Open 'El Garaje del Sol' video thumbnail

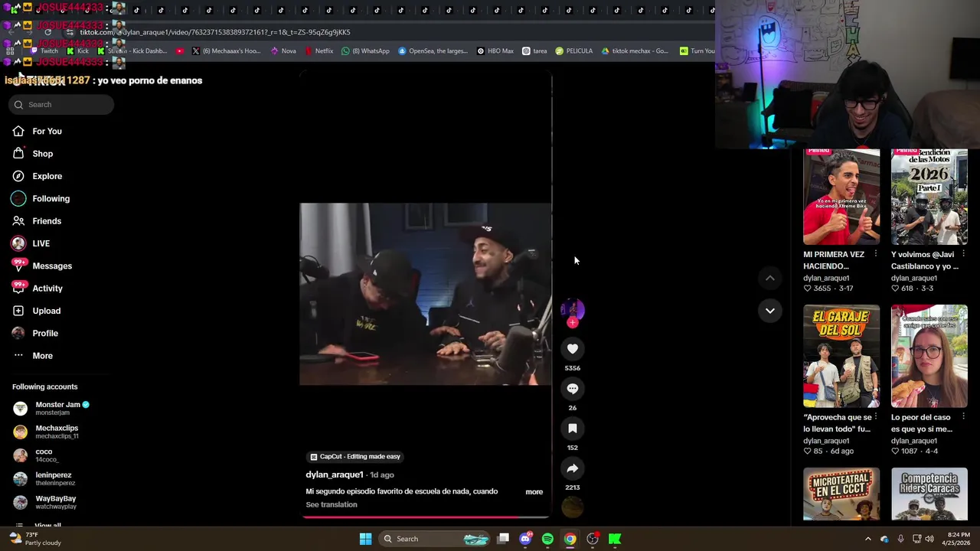[841, 356]
